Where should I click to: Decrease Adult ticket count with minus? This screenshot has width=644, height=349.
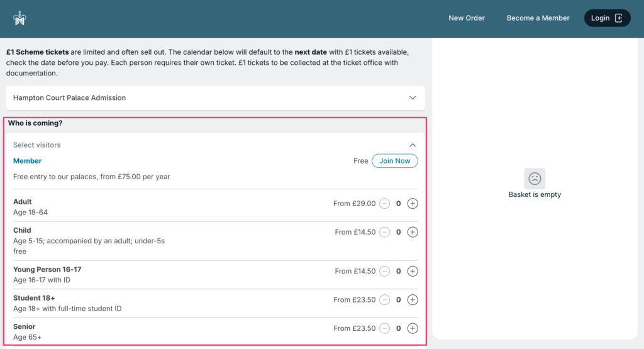point(384,203)
